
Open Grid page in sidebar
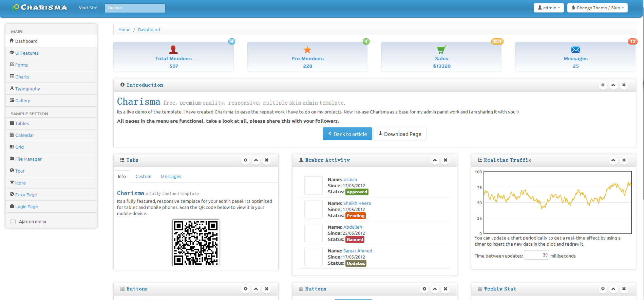click(x=51, y=147)
